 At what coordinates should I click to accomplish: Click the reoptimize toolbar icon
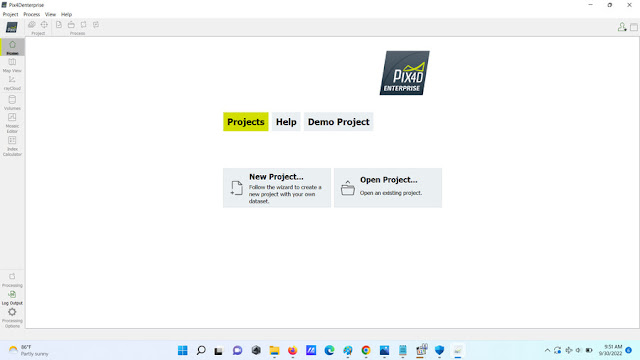click(83, 25)
